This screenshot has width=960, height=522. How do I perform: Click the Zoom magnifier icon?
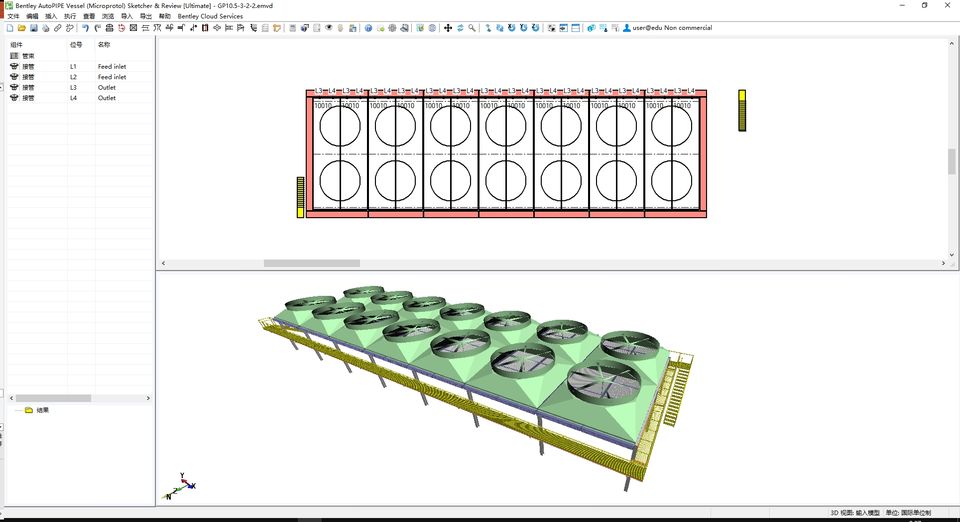pyautogui.click(x=472, y=28)
